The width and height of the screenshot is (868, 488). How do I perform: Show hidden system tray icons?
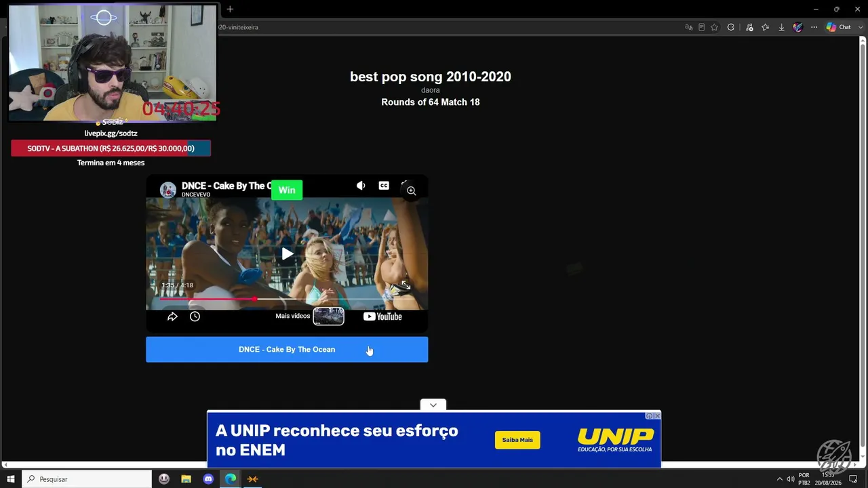779,479
